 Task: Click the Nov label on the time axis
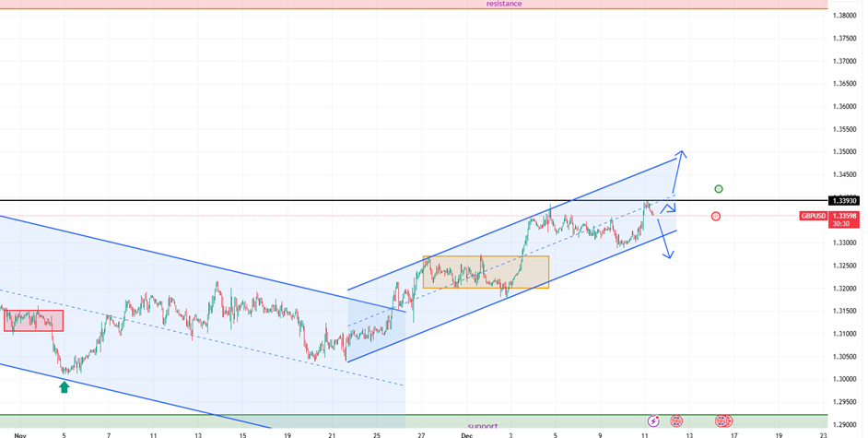[19, 432]
